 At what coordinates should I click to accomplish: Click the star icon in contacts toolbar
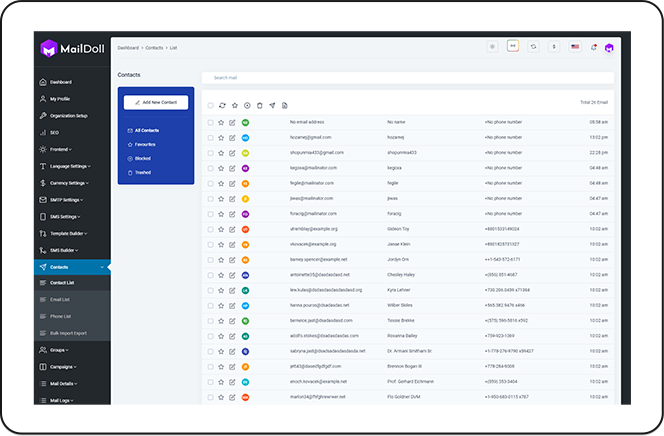pyautogui.click(x=234, y=105)
